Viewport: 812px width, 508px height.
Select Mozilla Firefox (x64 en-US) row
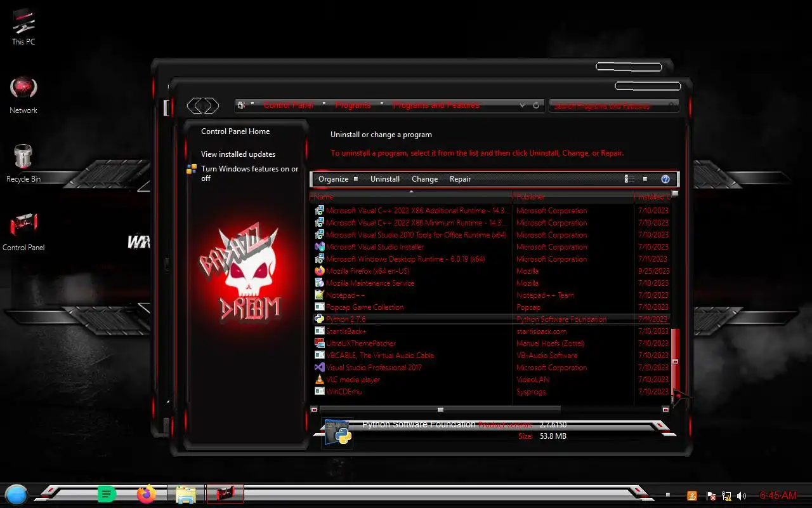(492, 271)
